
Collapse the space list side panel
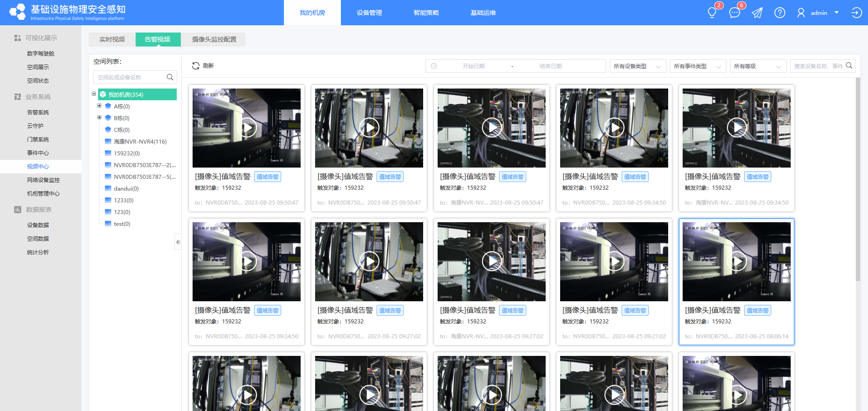(x=178, y=242)
